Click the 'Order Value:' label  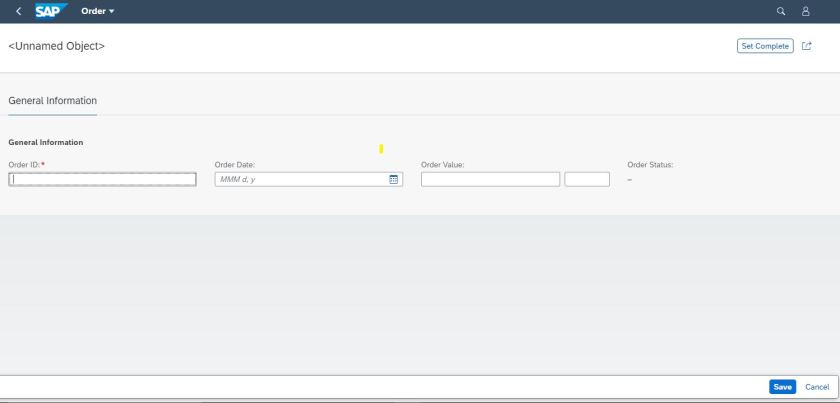point(442,165)
